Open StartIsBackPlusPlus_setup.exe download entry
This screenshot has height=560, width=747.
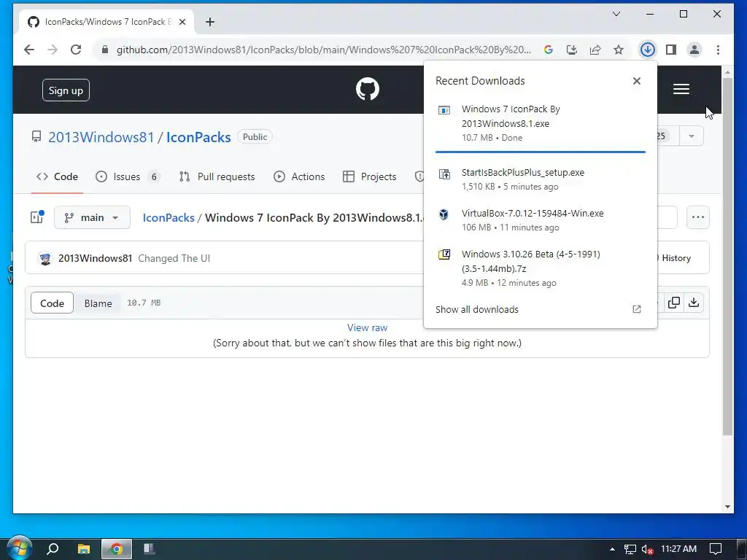[541, 179]
